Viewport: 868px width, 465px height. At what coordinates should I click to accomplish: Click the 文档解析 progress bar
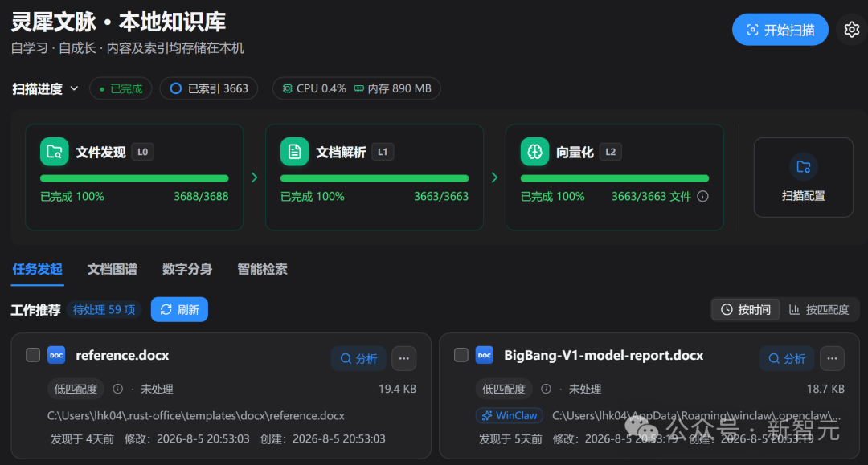click(x=375, y=178)
